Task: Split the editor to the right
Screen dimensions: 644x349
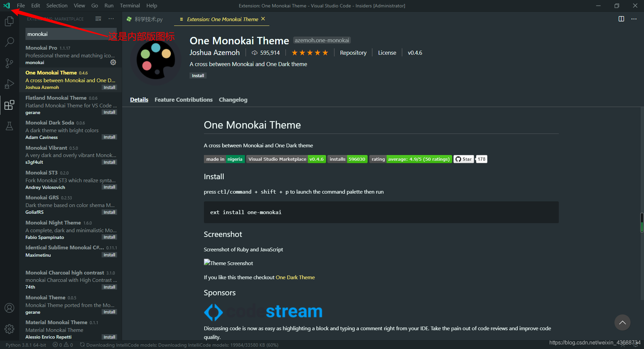Action: 621,19
